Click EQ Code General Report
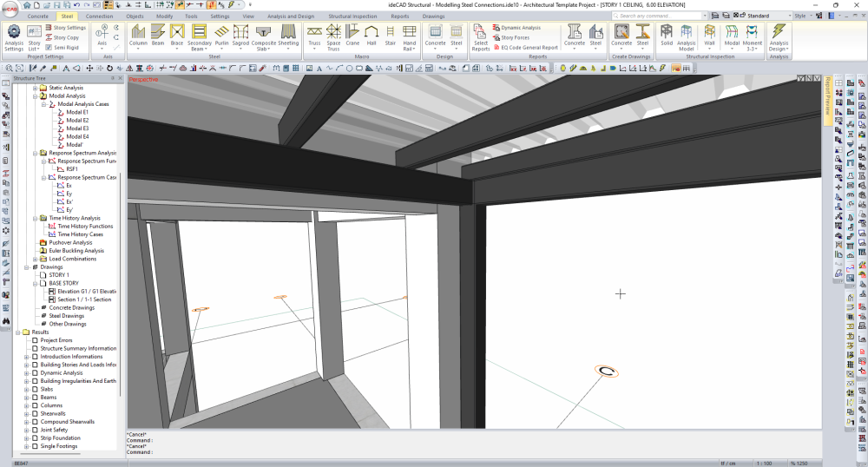The height and width of the screenshot is (467, 868). [x=529, y=48]
